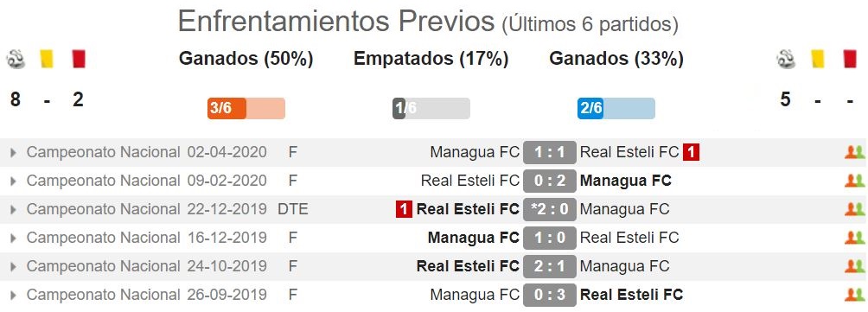This screenshot has height=312, width=868.
Task: Open lineup icon on 16-12-2019 row
Action: pos(854,238)
